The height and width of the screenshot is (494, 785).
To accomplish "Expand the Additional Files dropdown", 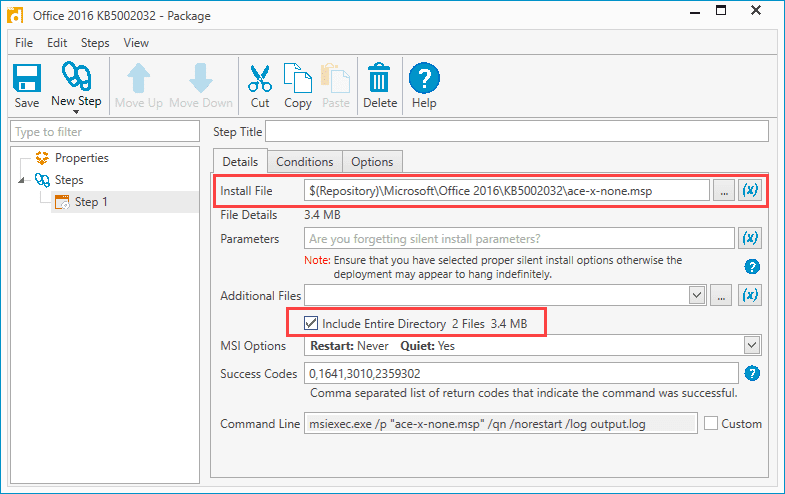I will [x=697, y=295].
